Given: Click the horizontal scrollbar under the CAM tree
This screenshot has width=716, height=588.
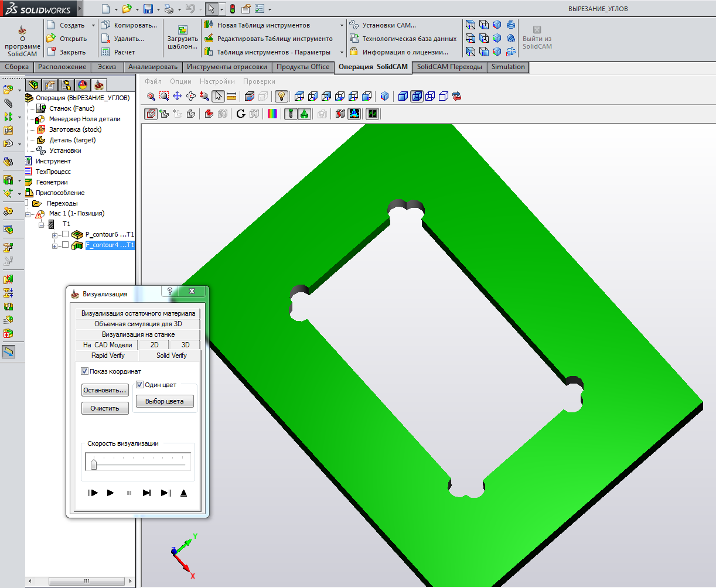Looking at the screenshot, I should coord(86,581).
